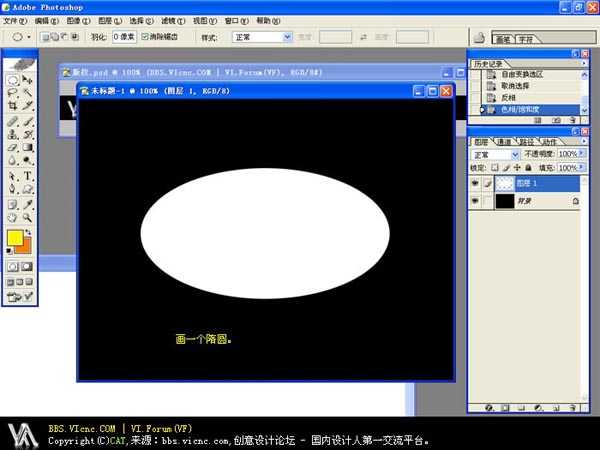Switch to the 通道 (Channels) tab

click(504, 142)
